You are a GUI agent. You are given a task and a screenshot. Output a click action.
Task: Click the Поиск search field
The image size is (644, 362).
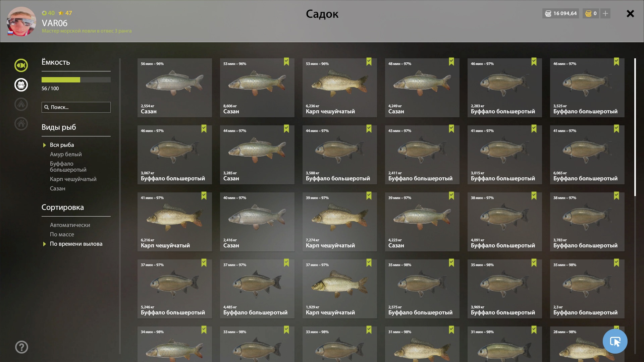(76, 107)
